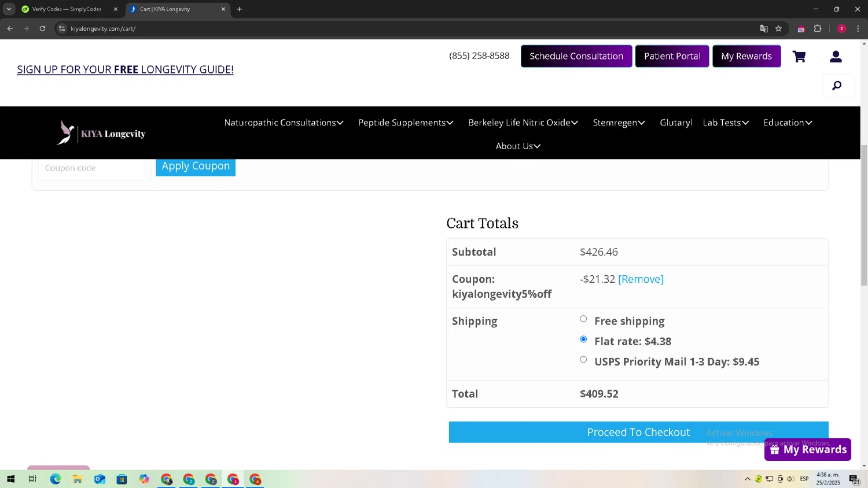The height and width of the screenshot is (488, 868).
Task: Open the floating My Rewards widget
Action: click(x=808, y=450)
